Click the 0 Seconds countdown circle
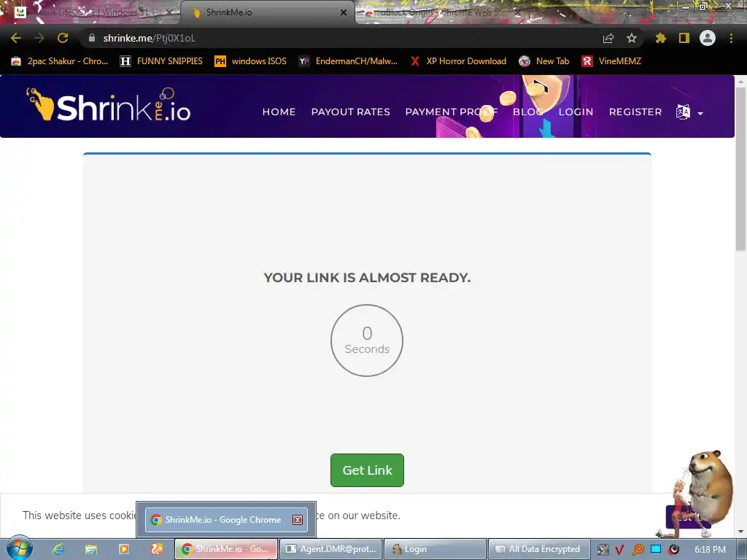 [x=367, y=341]
